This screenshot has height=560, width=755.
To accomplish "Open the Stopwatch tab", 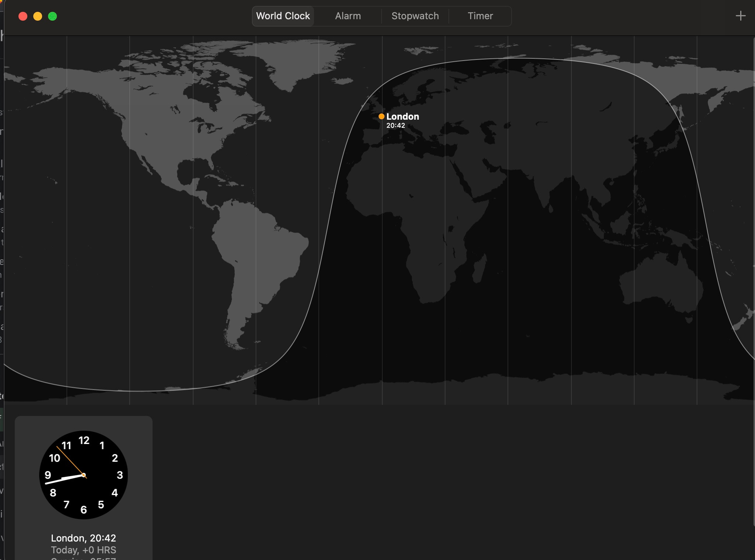I will click(x=415, y=16).
